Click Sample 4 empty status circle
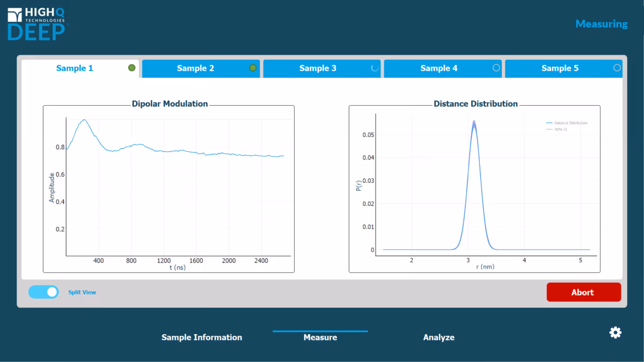Screen dimensions: 644x362 tap(496, 68)
